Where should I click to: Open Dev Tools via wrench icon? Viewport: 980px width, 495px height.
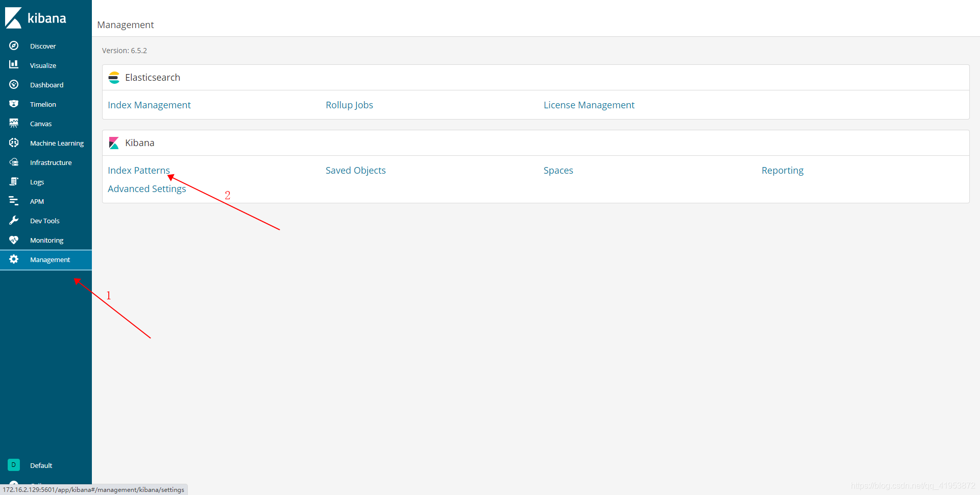[x=14, y=220]
